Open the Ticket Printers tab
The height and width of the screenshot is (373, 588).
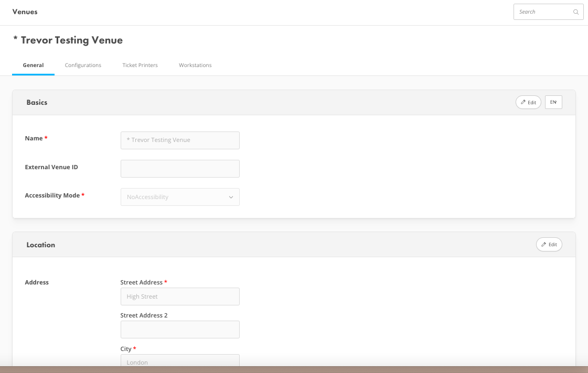(x=140, y=65)
